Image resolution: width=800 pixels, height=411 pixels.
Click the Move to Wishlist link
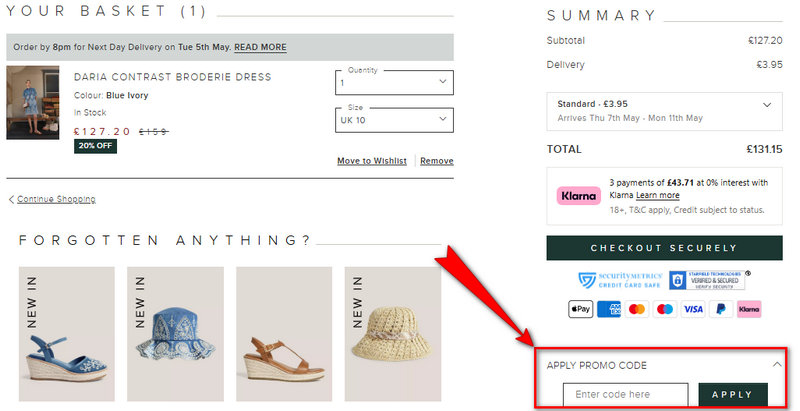pos(372,161)
